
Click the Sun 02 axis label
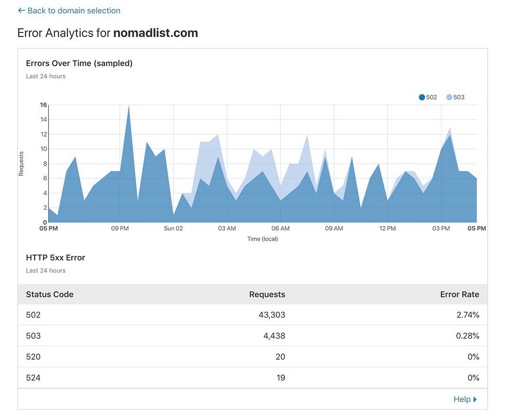(x=174, y=228)
